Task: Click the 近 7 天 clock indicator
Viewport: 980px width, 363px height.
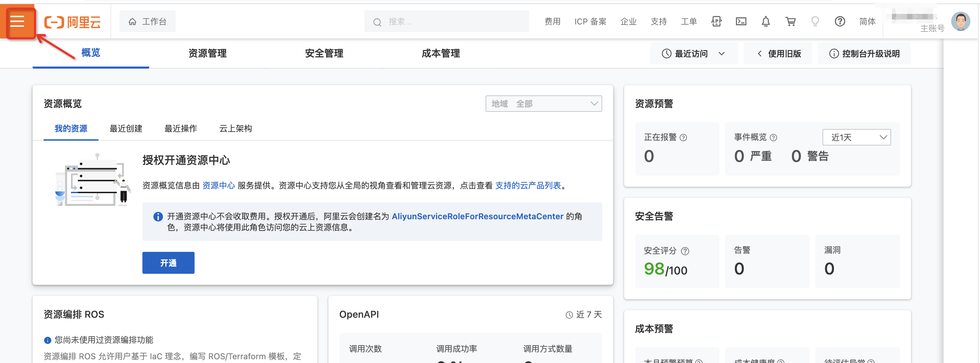Action: [x=584, y=315]
